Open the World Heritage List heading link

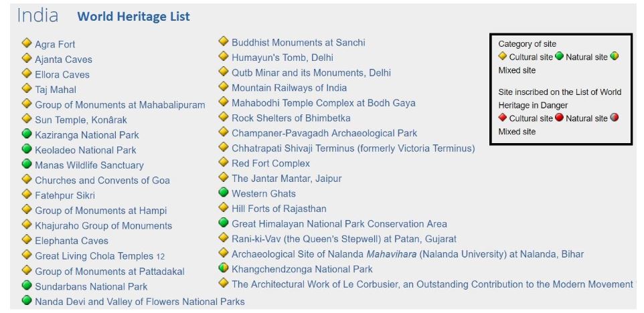(x=133, y=17)
